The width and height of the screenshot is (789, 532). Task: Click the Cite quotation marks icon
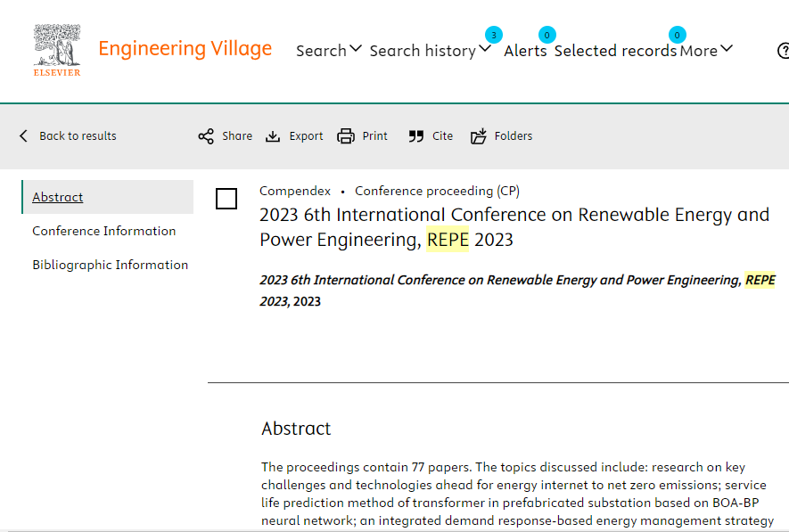coord(416,136)
